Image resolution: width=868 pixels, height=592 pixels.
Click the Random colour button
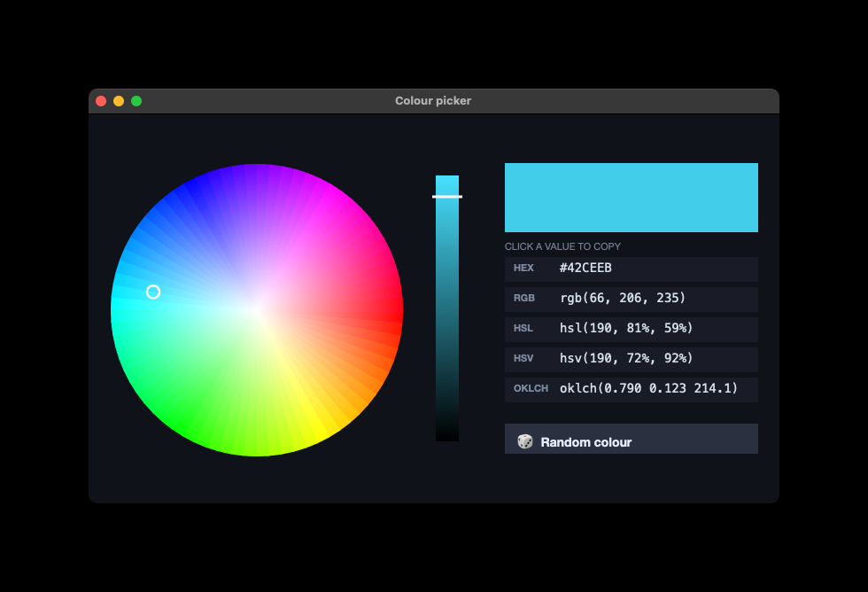point(631,439)
